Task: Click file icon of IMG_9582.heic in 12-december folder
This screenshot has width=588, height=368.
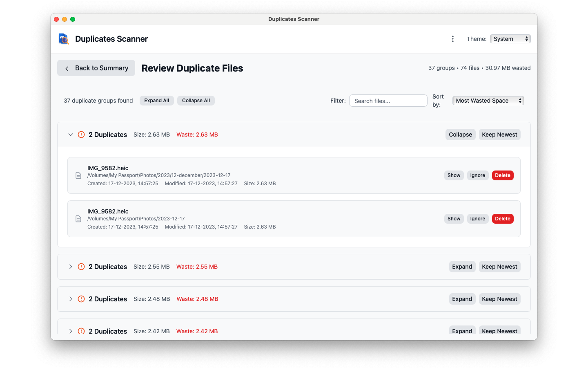Action: pyautogui.click(x=78, y=175)
